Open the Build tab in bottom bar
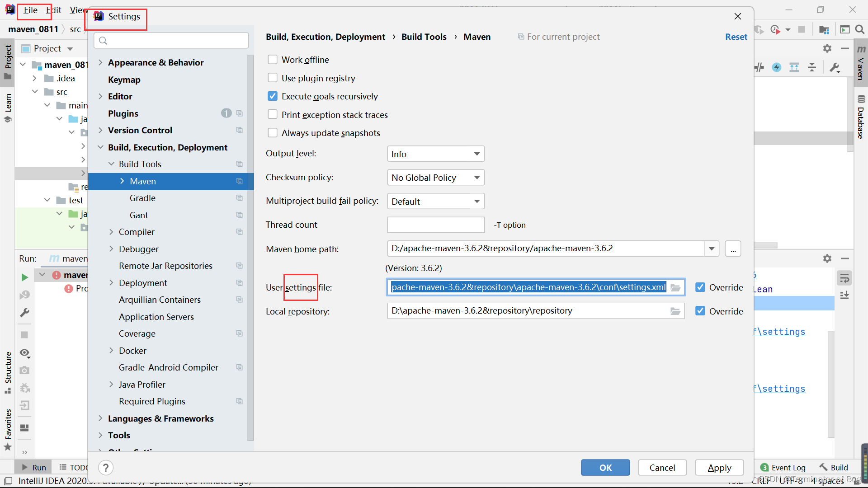 (834, 468)
